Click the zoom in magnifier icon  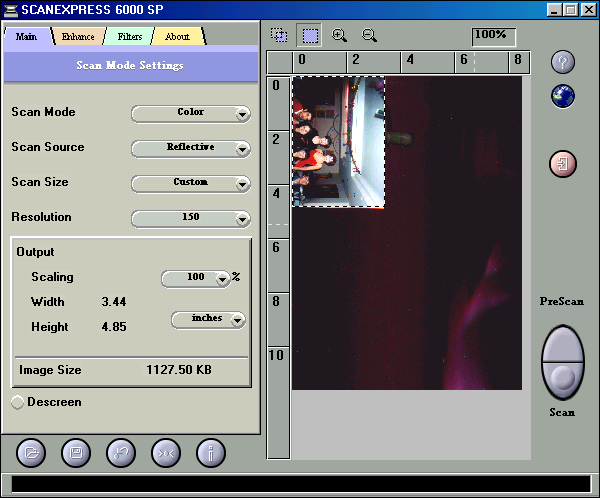click(339, 35)
